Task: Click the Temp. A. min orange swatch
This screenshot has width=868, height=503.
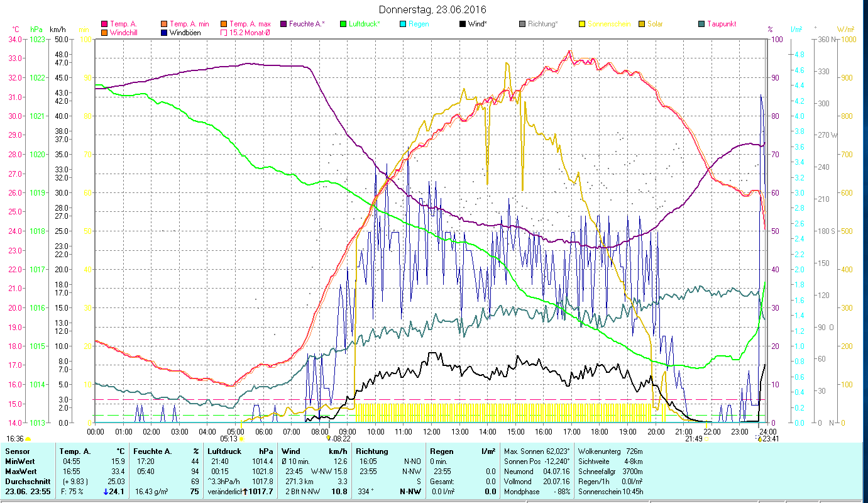Action: pos(164,24)
